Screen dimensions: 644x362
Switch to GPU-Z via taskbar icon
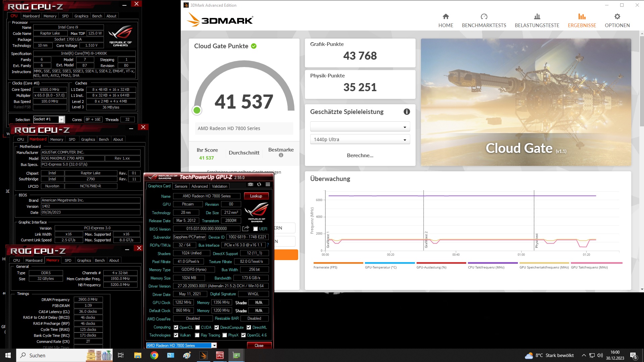[236, 355]
